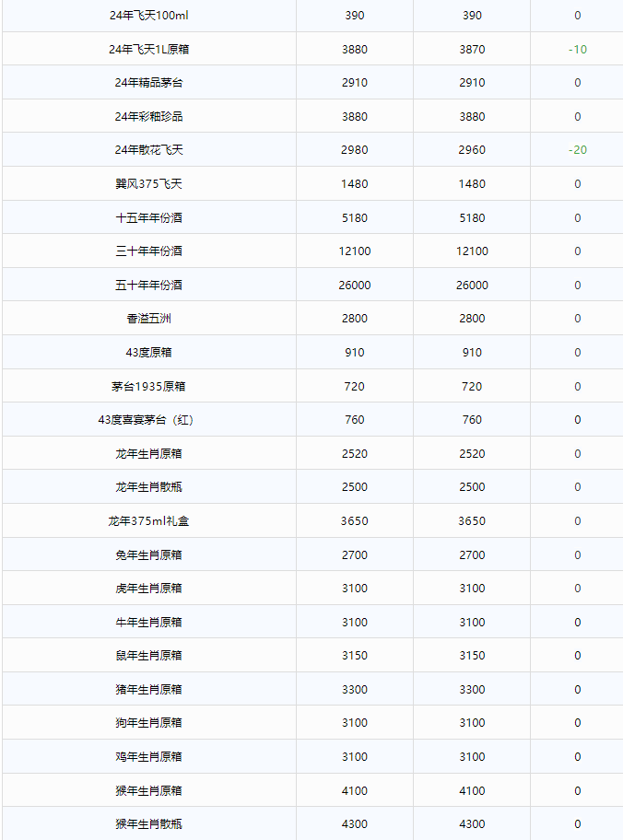Select first 3650 price for 龙年375ml礼盒
623x840 pixels.
point(355,520)
